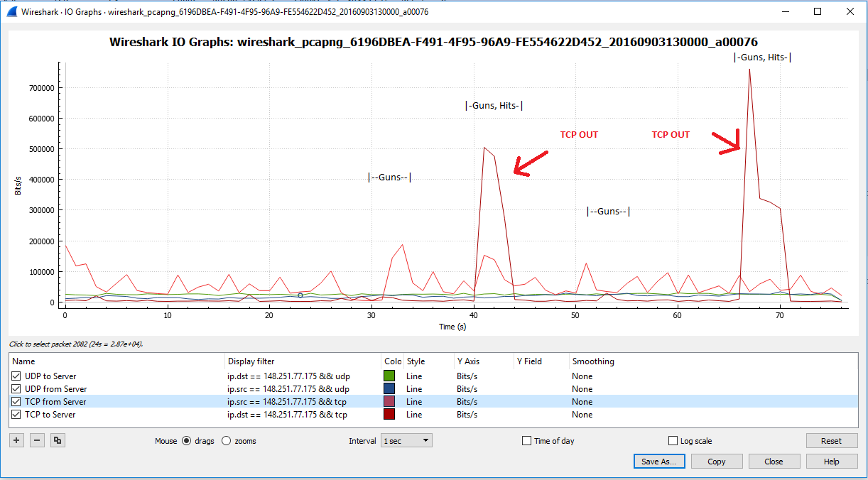Click the 'Bits/s' Y Axis cell for UDP from Server

click(x=467, y=389)
